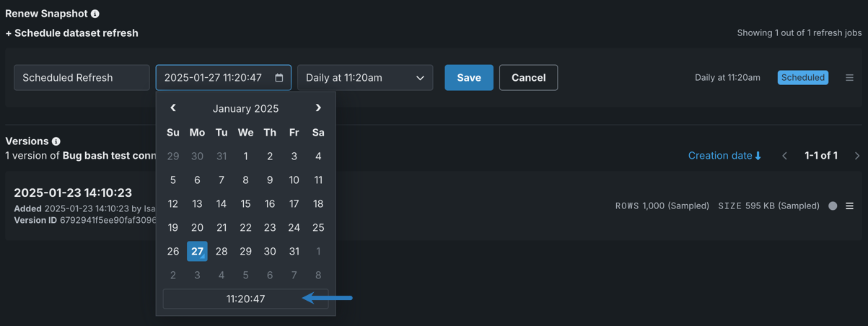Click the Versions info icon
The width and height of the screenshot is (868, 326).
pos(56,141)
